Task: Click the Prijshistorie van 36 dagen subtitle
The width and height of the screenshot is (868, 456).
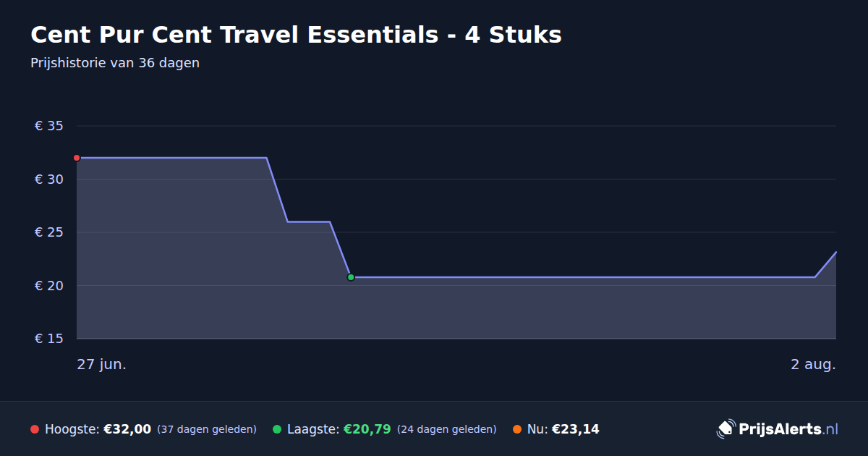Action: (115, 63)
